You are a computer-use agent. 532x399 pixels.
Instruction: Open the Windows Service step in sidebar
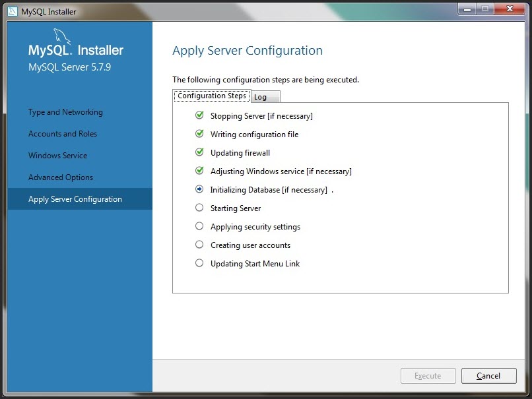point(57,156)
